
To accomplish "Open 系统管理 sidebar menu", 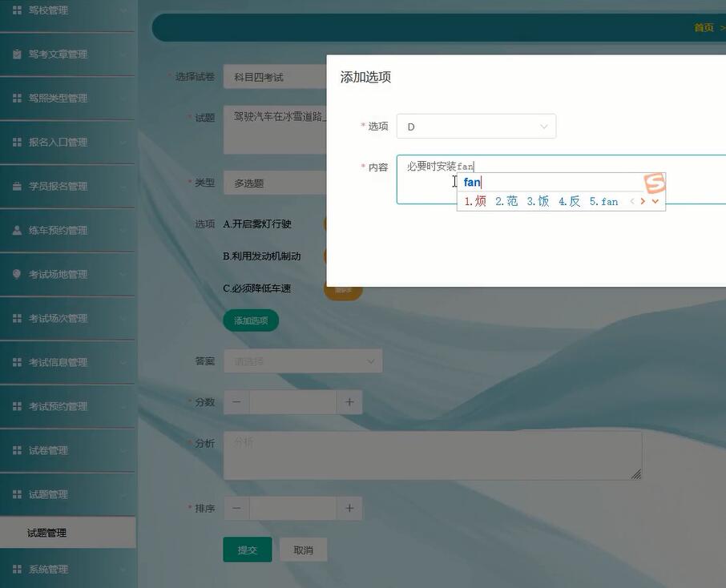I will (67, 569).
